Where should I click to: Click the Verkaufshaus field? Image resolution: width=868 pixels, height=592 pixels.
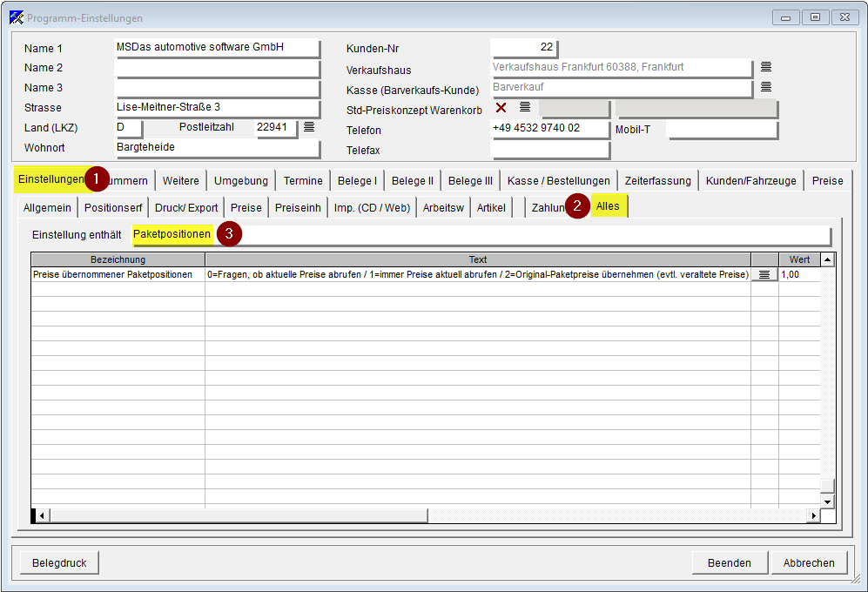point(622,68)
